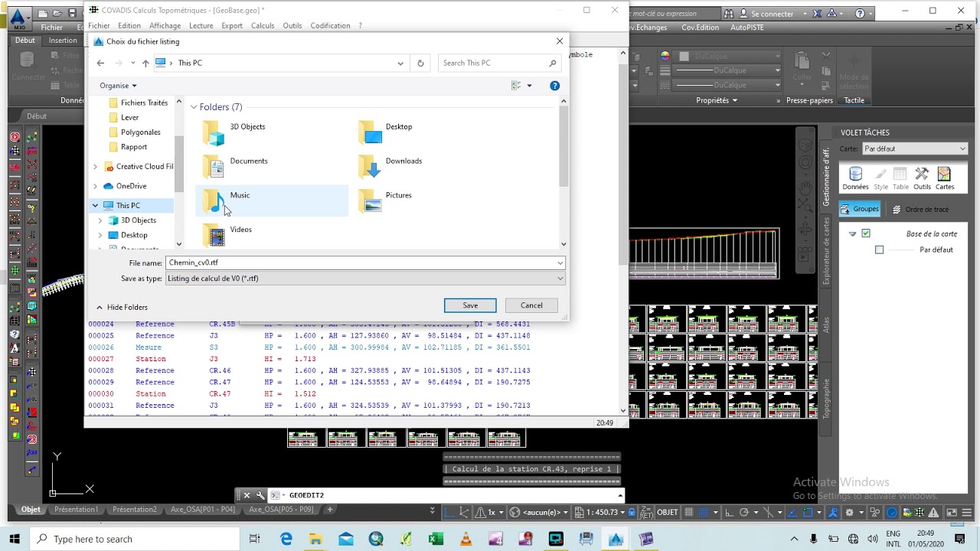Select the Groupes tab in task pane
The height and width of the screenshot is (551, 980).
(x=860, y=209)
